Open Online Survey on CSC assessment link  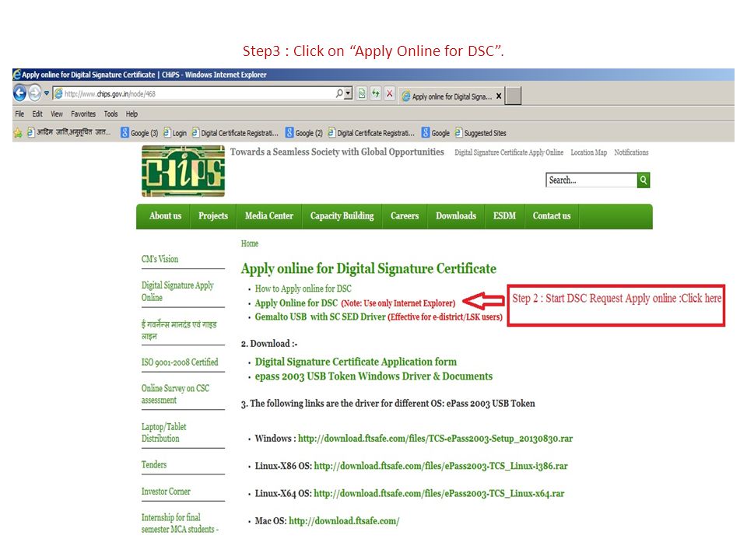(x=175, y=394)
